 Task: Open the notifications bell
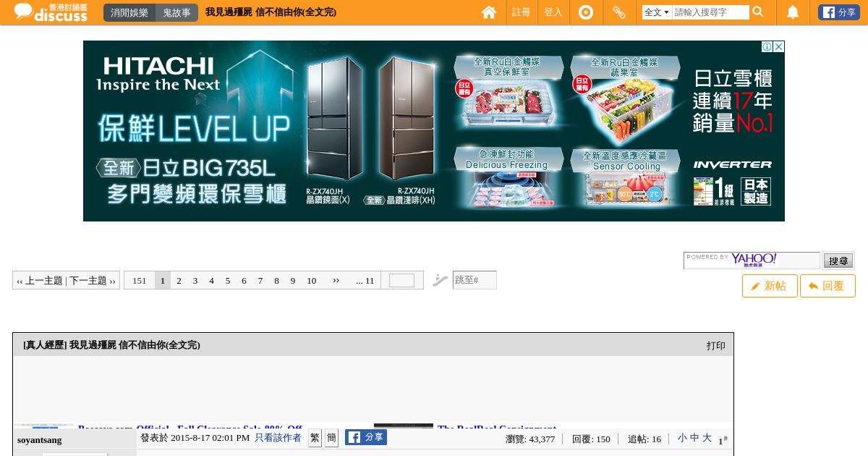(x=793, y=12)
